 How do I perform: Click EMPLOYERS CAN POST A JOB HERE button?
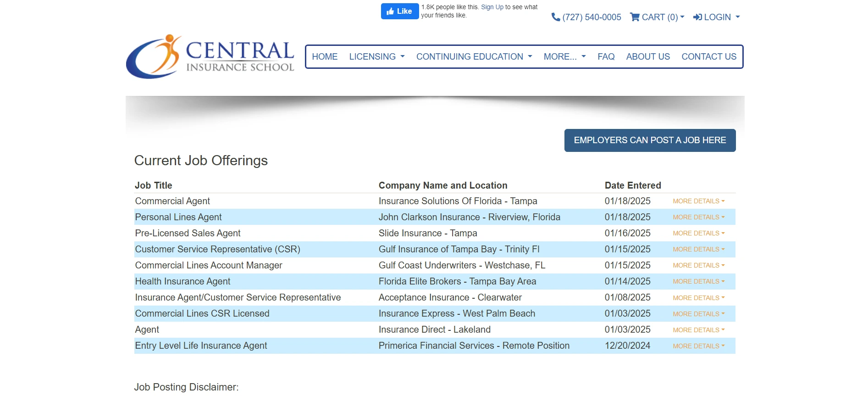(650, 140)
